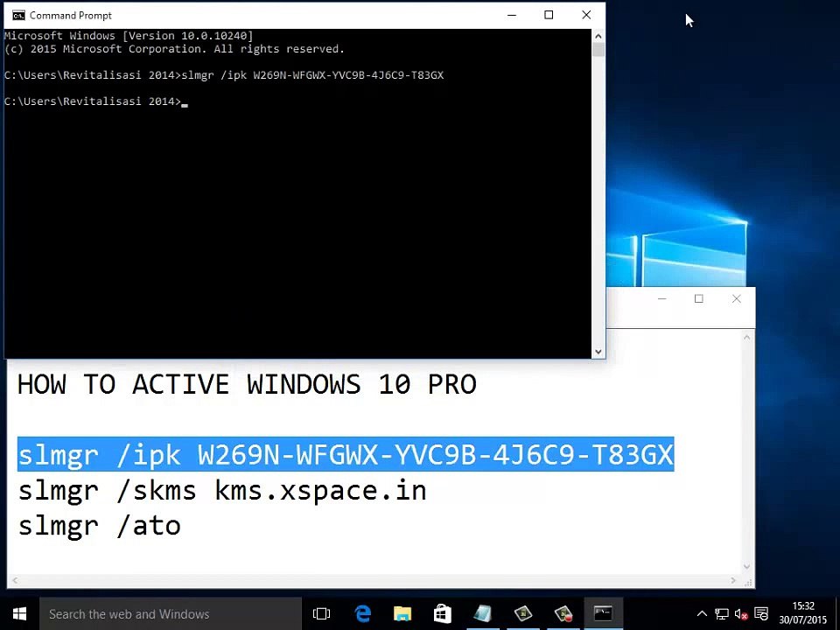840x630 pixels.
Task: Click the Command Prompt scrollbar down arrow
Action: tap(598, 352)
